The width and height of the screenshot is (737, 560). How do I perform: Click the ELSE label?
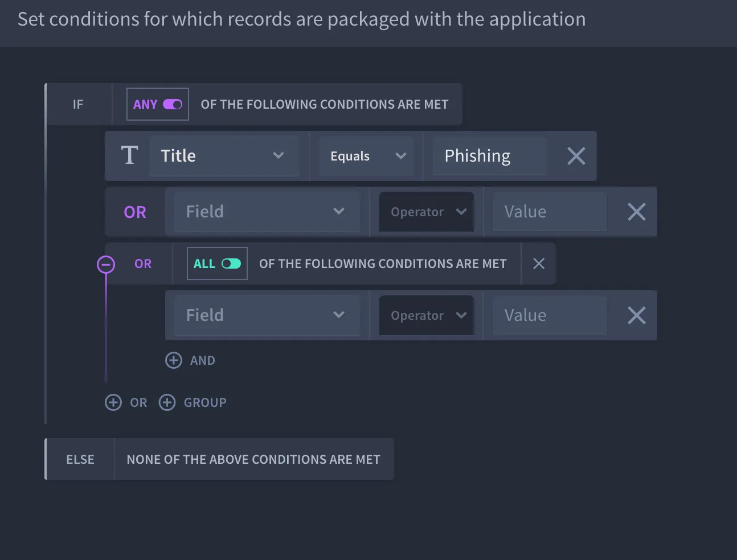80,459
